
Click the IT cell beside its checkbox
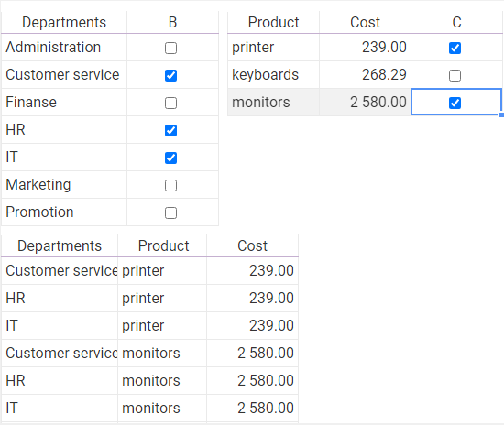click(x=64, y=158)
